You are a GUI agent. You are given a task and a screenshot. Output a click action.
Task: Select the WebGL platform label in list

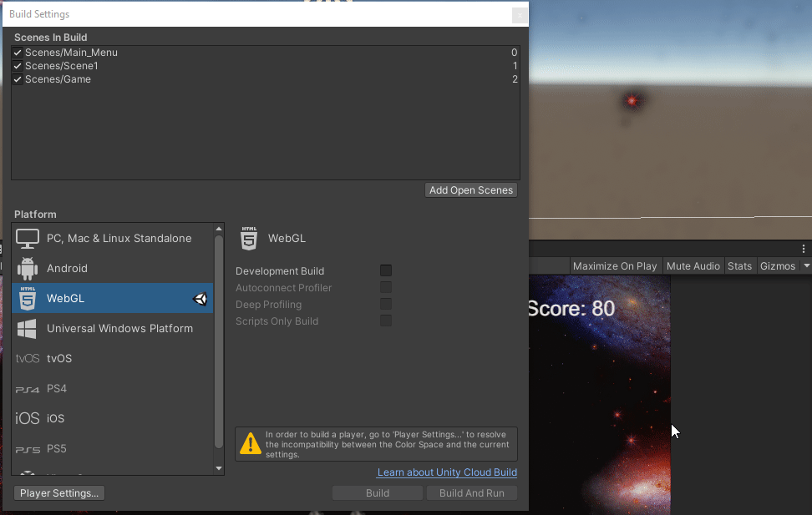65,299
